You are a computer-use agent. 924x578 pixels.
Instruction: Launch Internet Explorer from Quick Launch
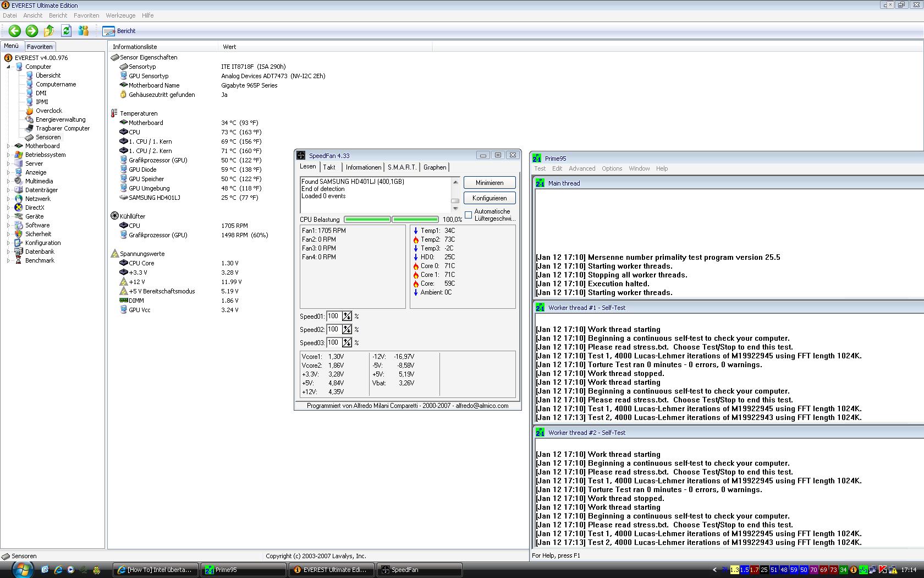(58, 570)
